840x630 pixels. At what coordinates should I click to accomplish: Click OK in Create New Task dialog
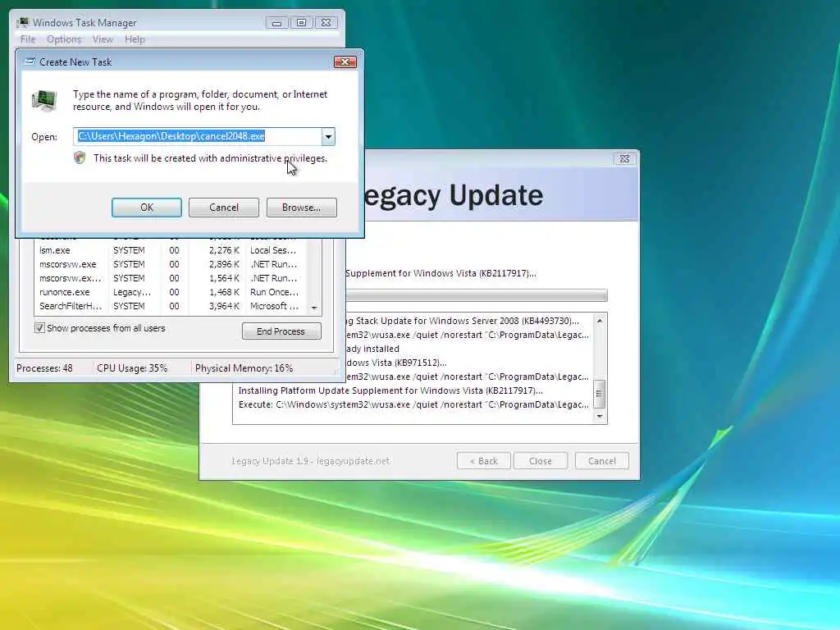coord(146,208)
